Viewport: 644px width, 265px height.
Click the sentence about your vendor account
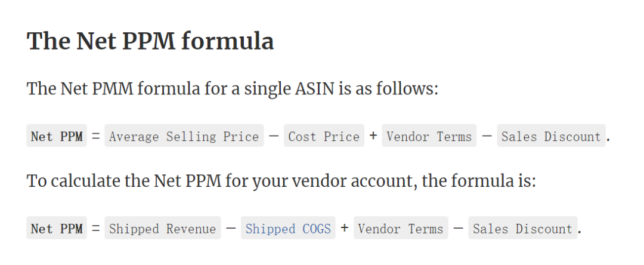(281, 181)
